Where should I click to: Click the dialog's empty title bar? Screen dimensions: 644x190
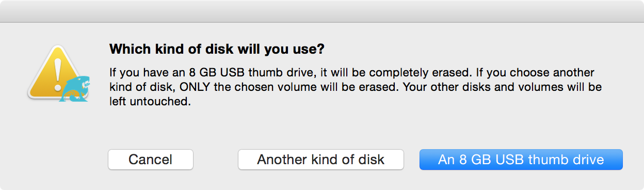(x=322, y=11)
